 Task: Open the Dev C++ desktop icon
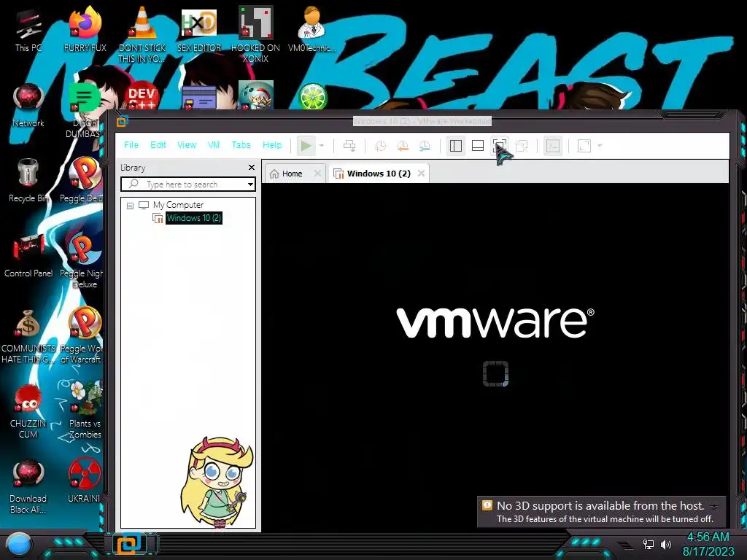pyautogui.click(x=142, y=96)
